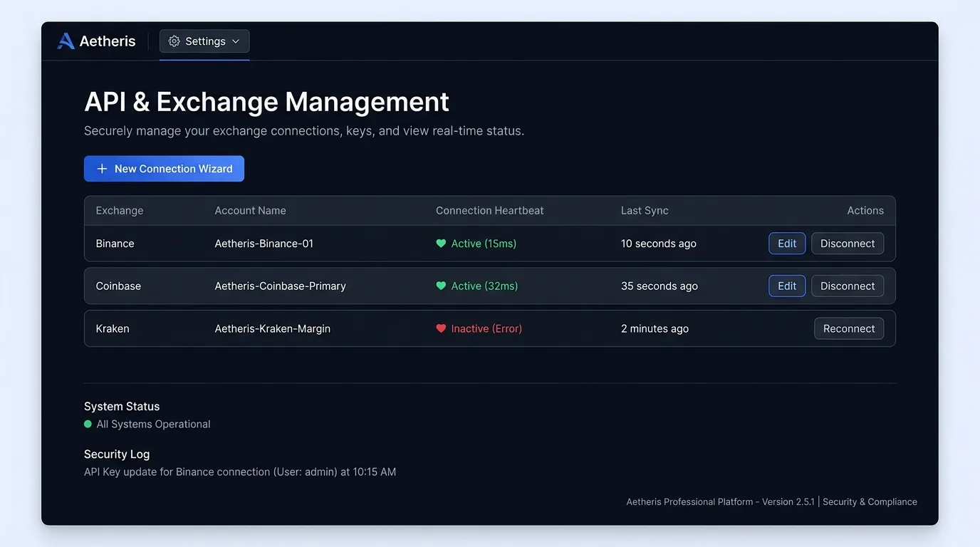Screen dimensions: 980x547
Task: Edit the Binance connection
Action: (x=787, y=244)
